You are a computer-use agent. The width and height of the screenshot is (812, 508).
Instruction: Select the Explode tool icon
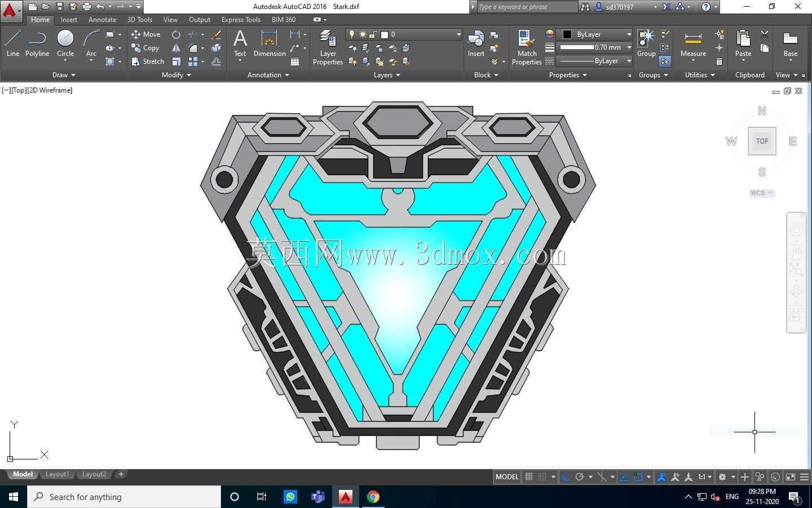coord(216,48)
